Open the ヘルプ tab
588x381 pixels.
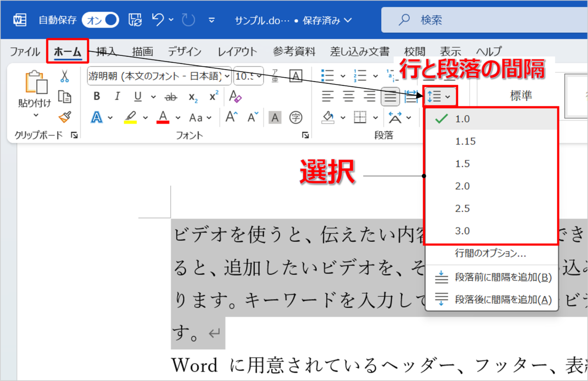(x=489, y=52)
